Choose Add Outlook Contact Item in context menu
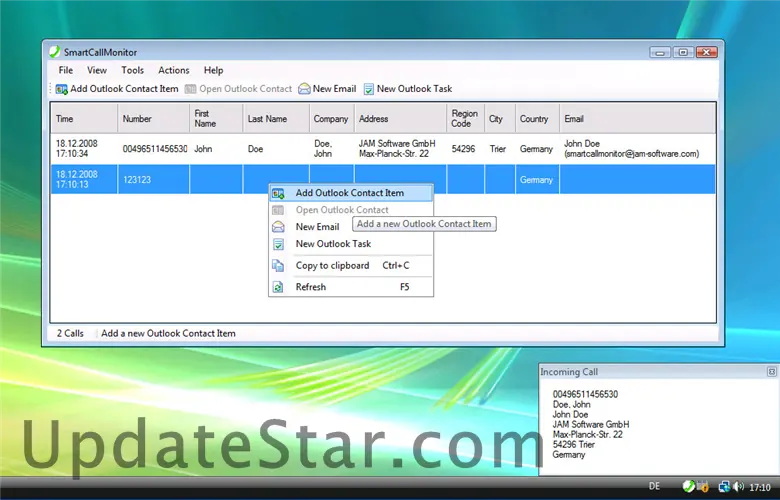The image size is (780, 500). (x=351, y=193)
